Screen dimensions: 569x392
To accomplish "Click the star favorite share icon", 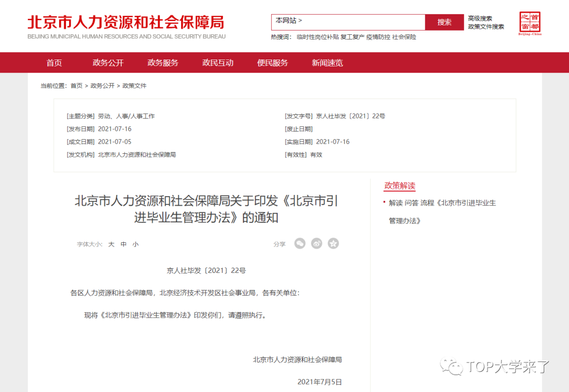I will (333, 243).
